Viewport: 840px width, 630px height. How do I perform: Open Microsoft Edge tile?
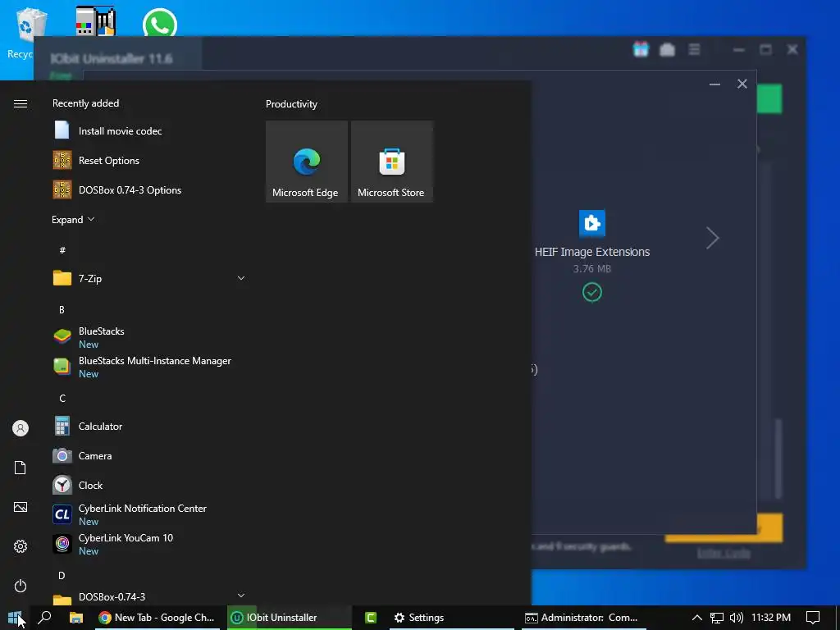(307, 162)
